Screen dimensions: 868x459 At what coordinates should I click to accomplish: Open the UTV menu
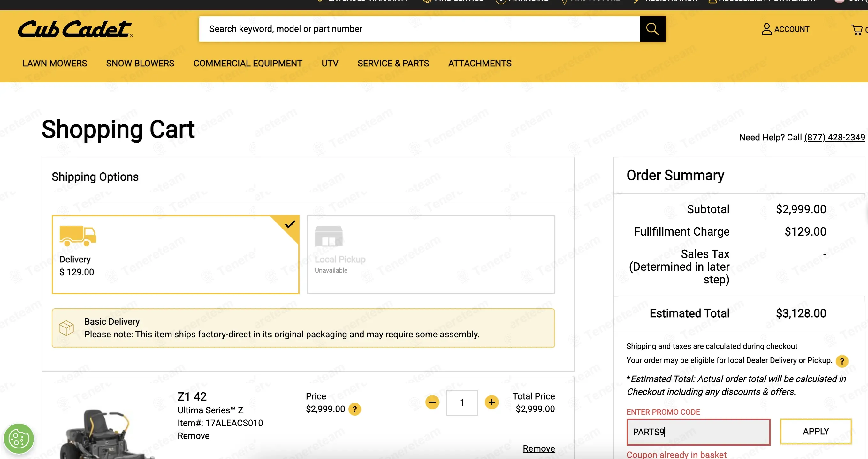pyautogui.click(x=330, y=63)
